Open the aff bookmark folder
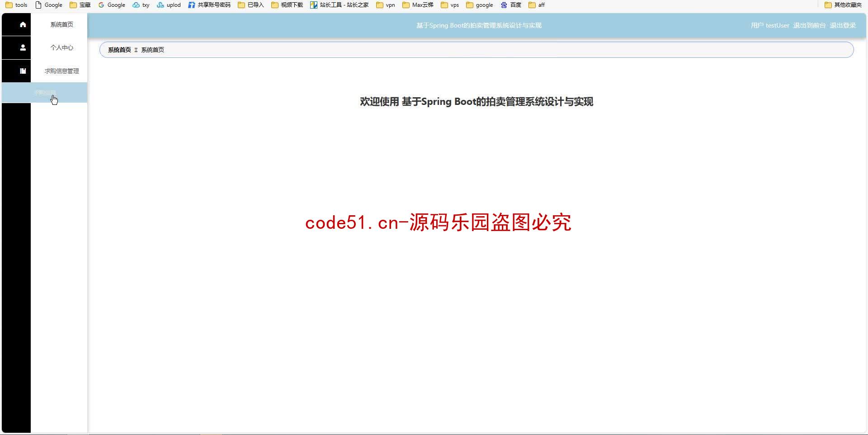Image resolution: width=868 pixels, height=435 pixels. (537, 5)
